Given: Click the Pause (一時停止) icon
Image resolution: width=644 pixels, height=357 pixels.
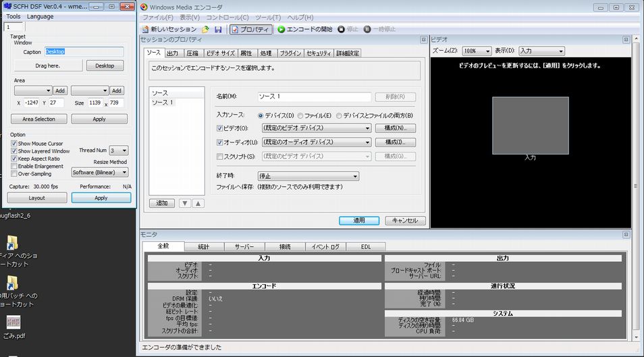Looking at the screenshot, I should tap(367, 29).
